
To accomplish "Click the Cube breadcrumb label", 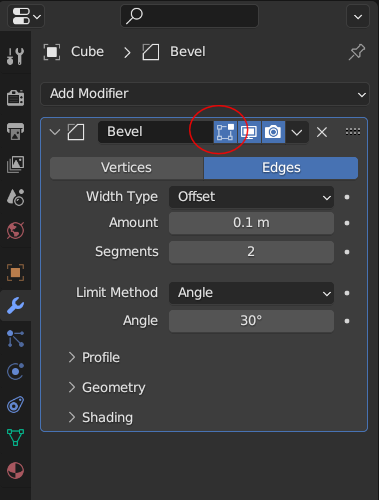I will click(87, 52).
